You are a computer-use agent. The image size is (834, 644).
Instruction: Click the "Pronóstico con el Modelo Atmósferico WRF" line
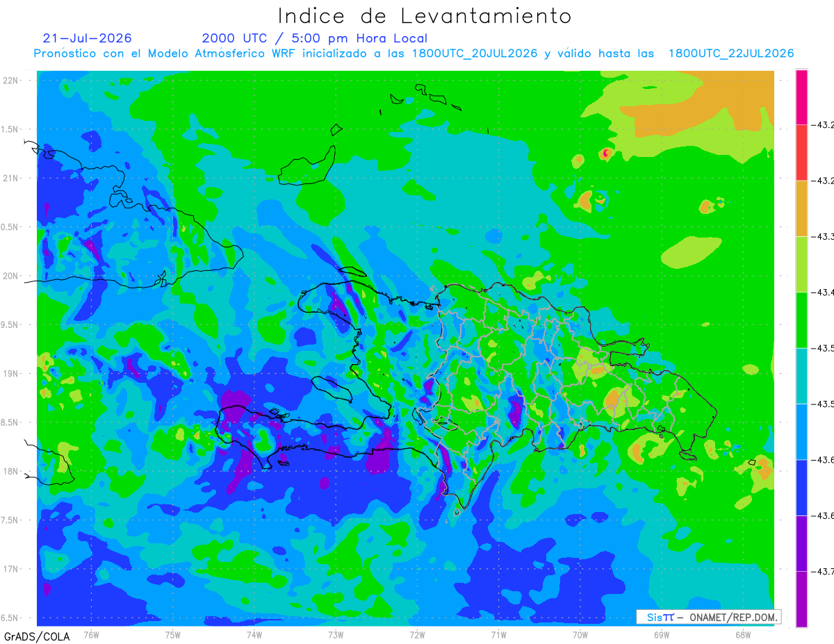pos(414,53)
